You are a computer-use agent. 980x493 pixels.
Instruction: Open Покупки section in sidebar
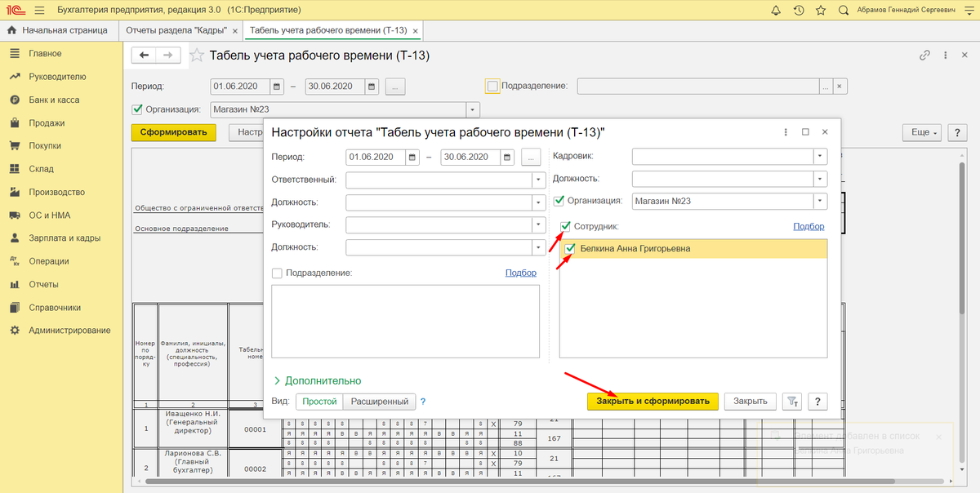46,146
